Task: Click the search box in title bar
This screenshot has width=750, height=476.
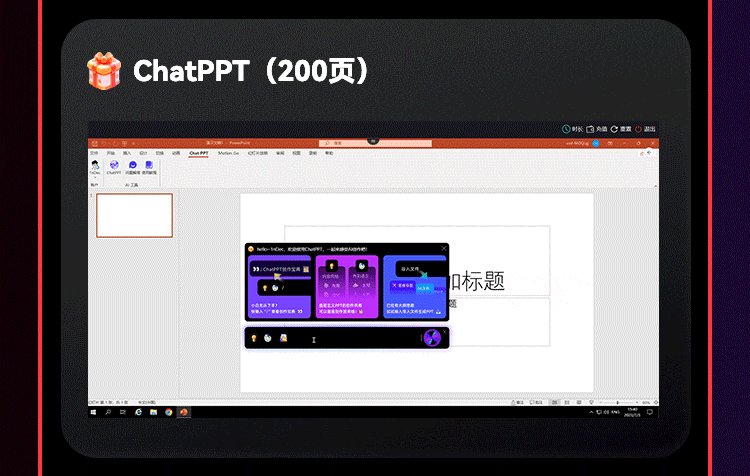Action: pyautogui.click(x=375, y=143)
